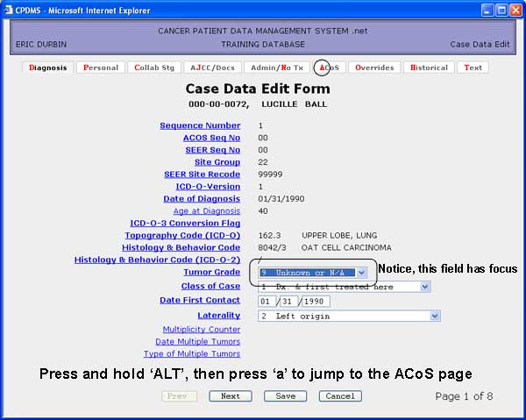Screen dimensions: 526x420
Task: Click the Cancel button
Action: (339, 396)
